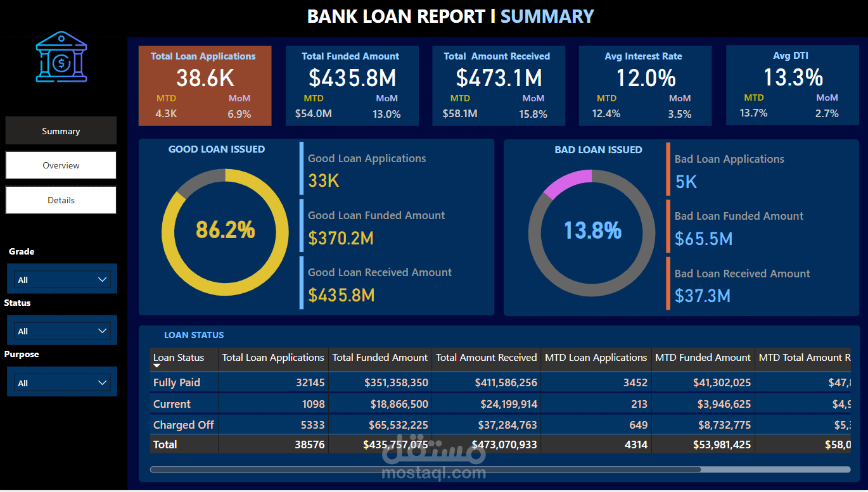Select the Fully Paid row label
The image size is (868, 492).
point(177,382)
